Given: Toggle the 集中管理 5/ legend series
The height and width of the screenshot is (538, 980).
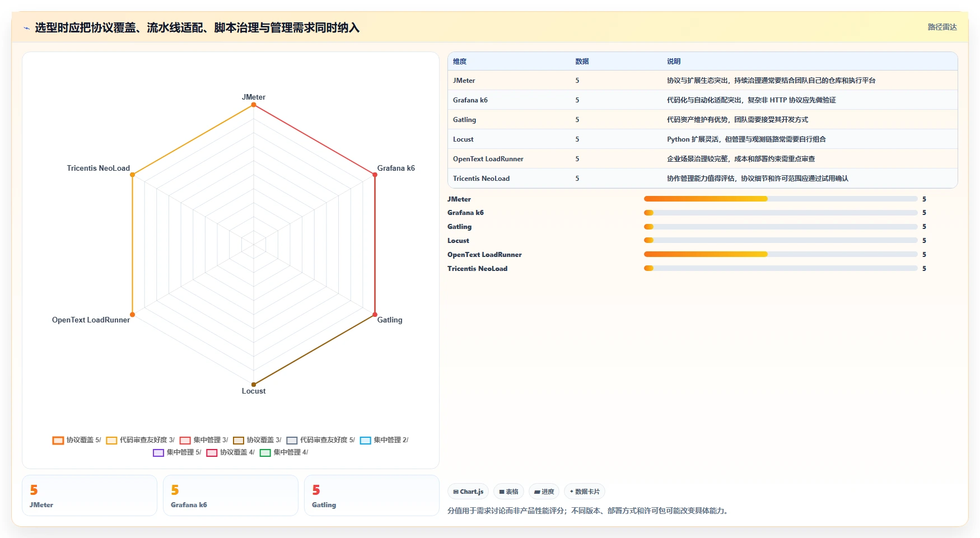Looking at the screenshot, I should [x=177, y=452].
